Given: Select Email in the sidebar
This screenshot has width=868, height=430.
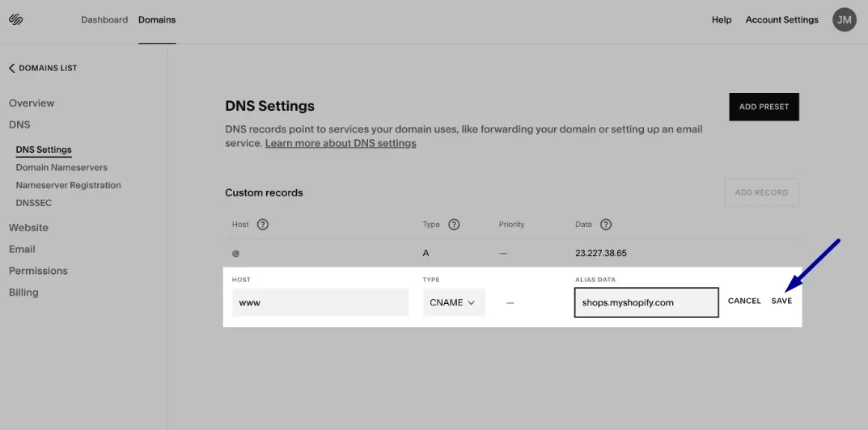Looking at the screenshot, I should coord(22,249).
